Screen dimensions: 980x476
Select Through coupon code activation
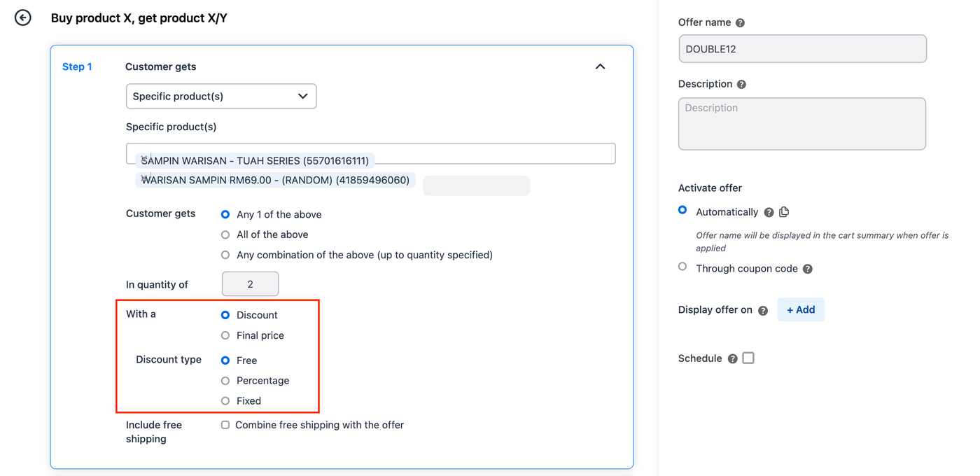(682, 267)
